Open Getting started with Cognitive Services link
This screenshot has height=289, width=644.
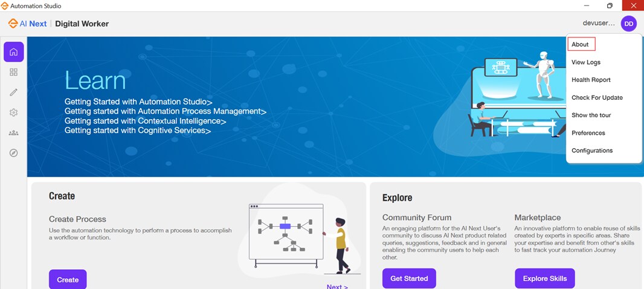point(138,131)
